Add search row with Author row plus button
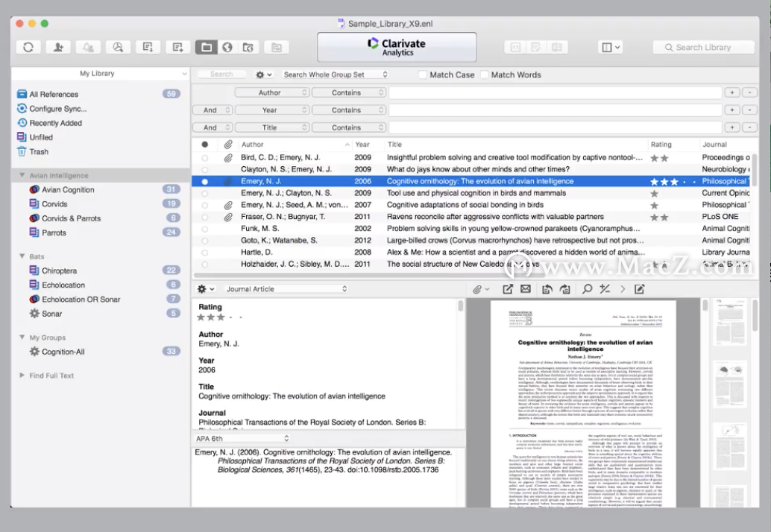The height and width of the screenshot is (532, 771). (x=732, y=92)
